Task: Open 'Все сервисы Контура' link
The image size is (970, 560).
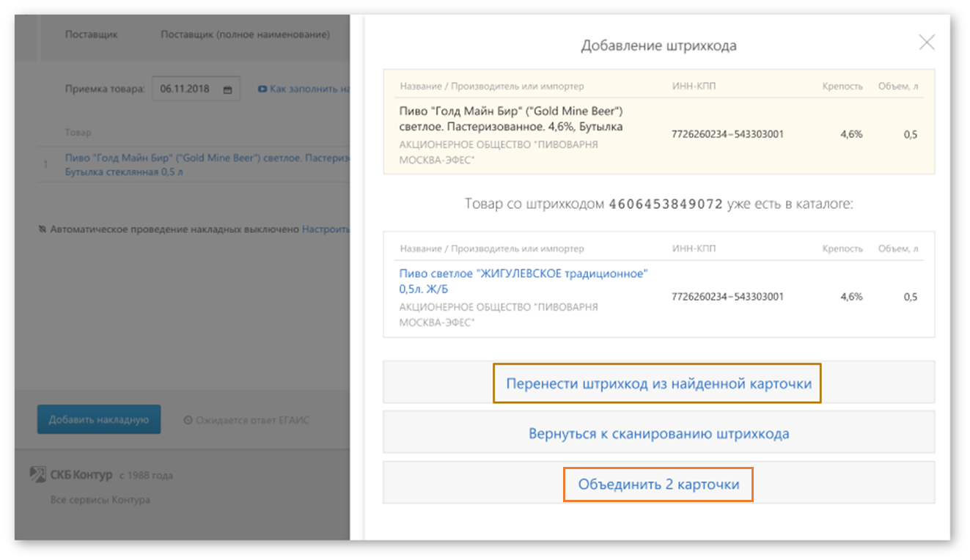Action: pyautogui.click(x=100, y=500)
